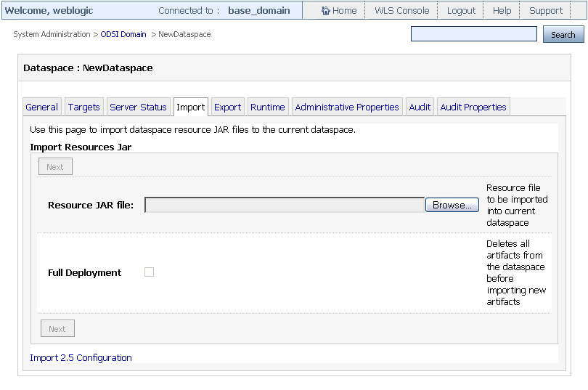588x390 pixels.
Task: Select the Import tab
Action: (190, 107)
